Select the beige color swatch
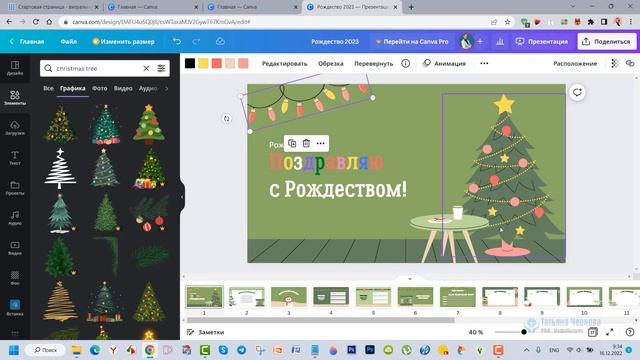Screen dimensions: 640x360 (x=230, y=63)
